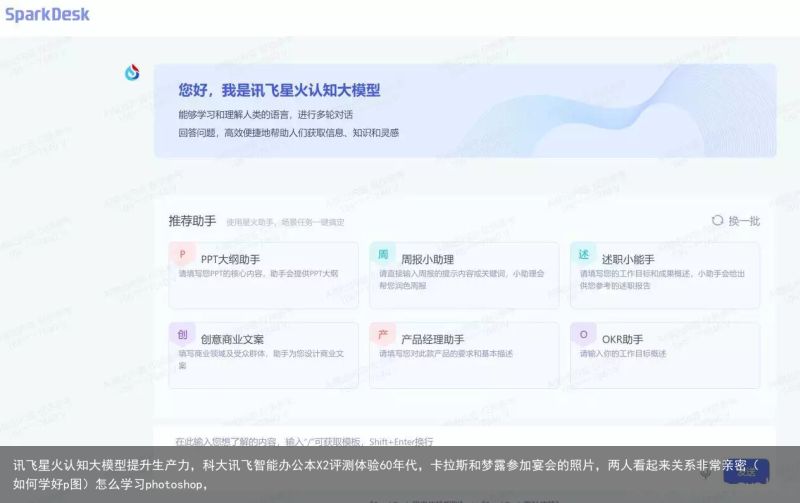The height and width of the screenshot is (503, 800).
Task: Click the 换一批 refresh icon
Action: tap(717, 220)
